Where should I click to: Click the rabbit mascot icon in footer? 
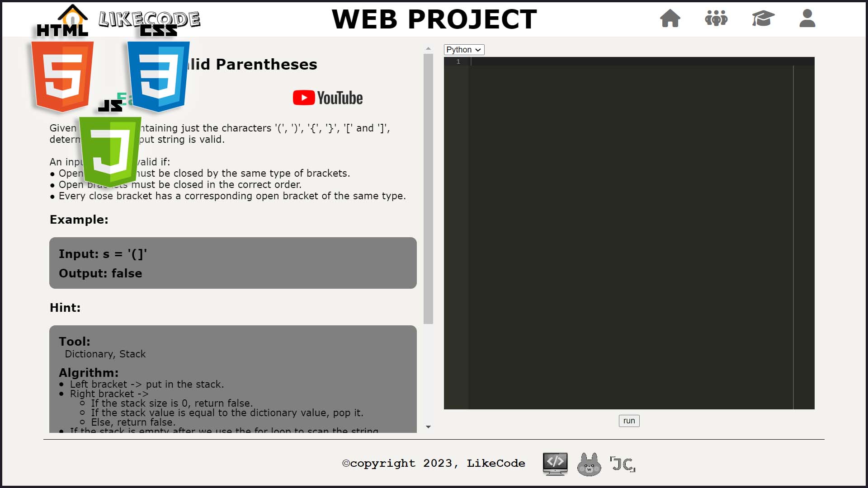pos(589,464)
